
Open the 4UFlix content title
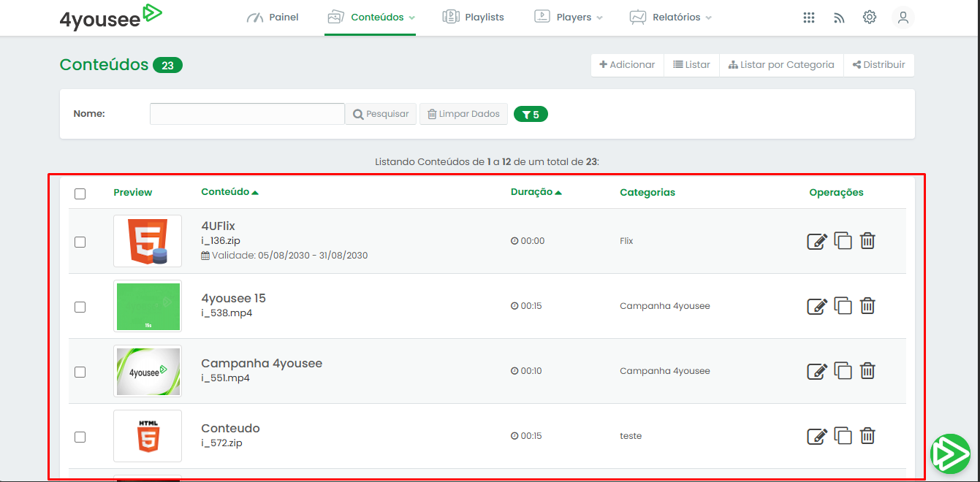pos(219,226)
